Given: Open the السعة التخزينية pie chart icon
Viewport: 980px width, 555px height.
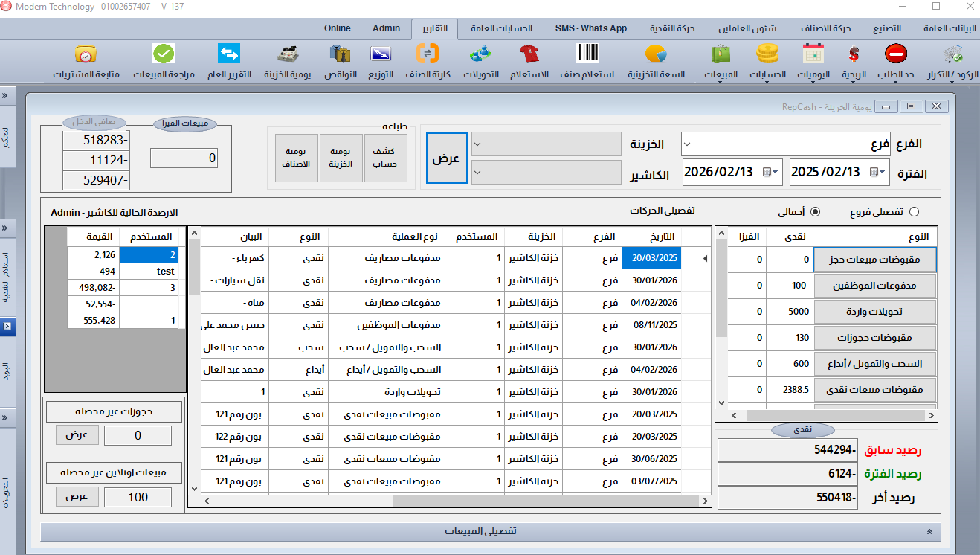Looking at the screenshot, I should point(656,55).
